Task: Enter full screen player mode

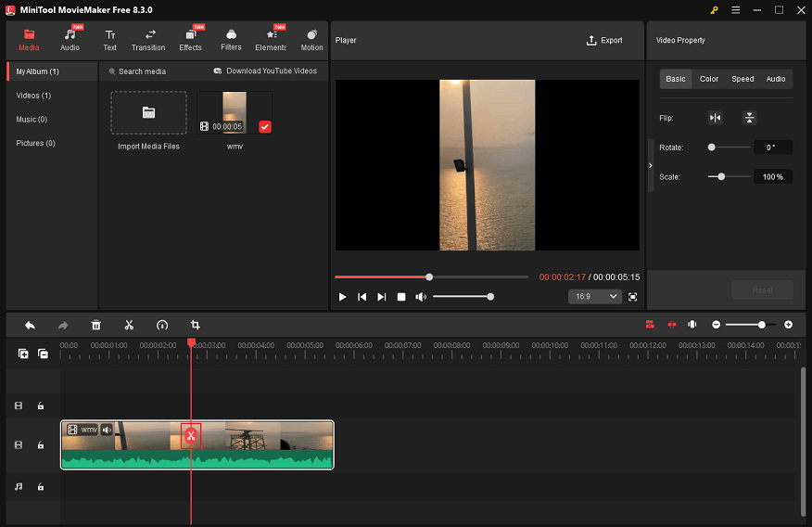Action: click(x=633, y=297)
